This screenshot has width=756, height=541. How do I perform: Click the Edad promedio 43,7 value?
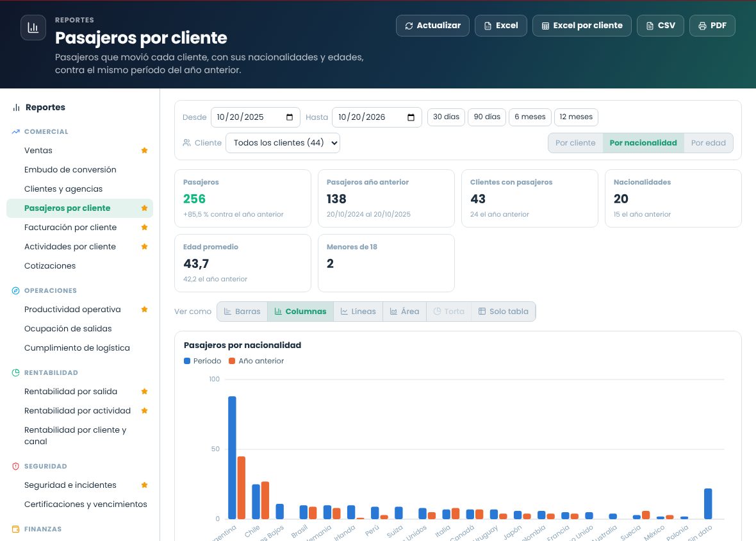pyautogui.click(x=196, y=263)
